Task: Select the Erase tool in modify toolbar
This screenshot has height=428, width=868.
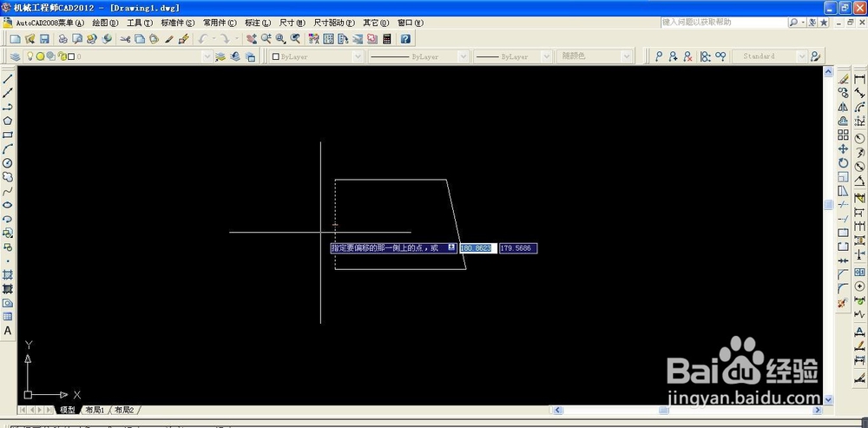Action: tap(843, 79)
